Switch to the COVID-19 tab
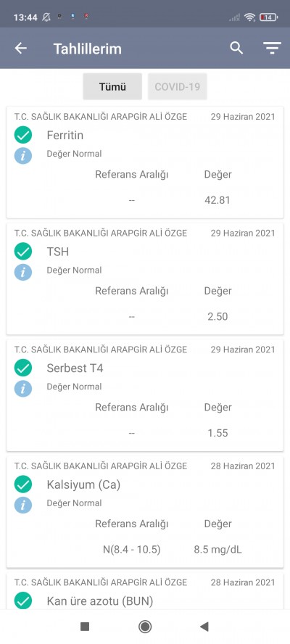290x644 pixels. coord(178,86)
